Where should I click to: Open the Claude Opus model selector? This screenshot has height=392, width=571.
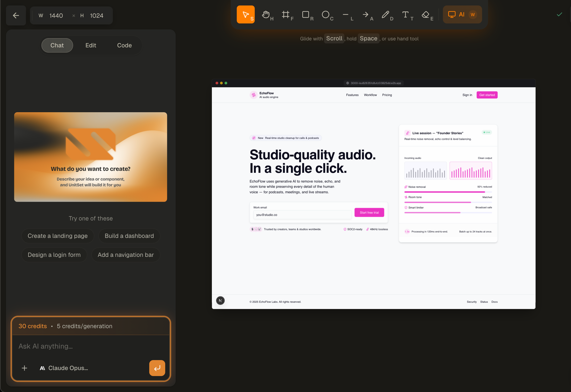pos(64,368)
